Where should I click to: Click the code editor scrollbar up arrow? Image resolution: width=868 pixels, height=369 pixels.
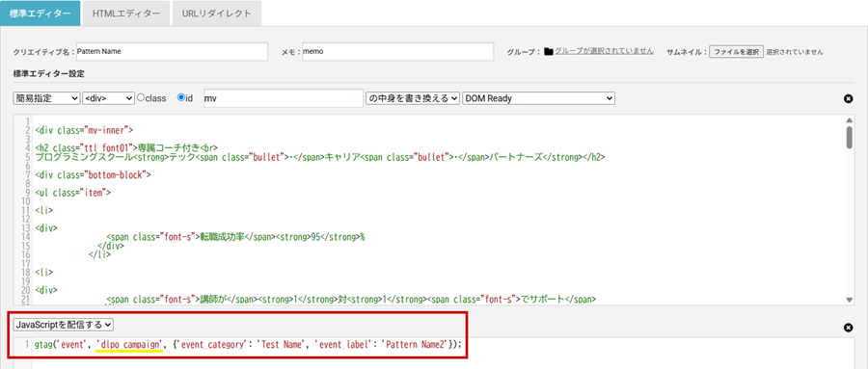[x=850, y=120]
